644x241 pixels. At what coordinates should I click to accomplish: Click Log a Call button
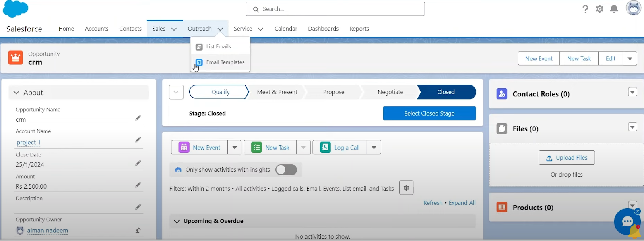[x=340, y=148]
